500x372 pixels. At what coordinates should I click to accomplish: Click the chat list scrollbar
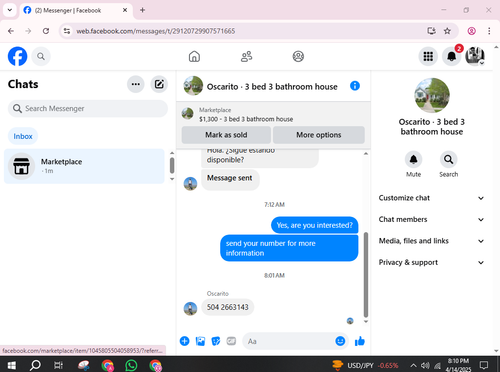click(172, 165)
